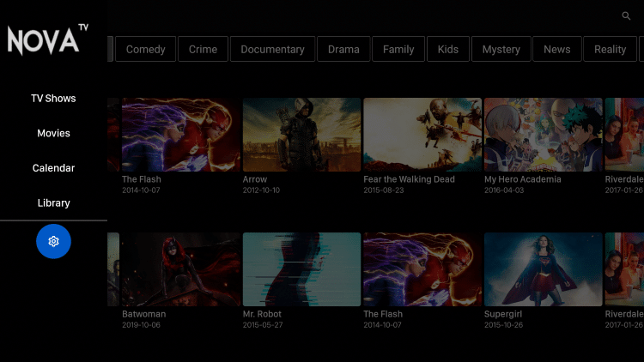This screenshot has height=362, width=644.
Task: Open Fear the Walking Dead thumbnail
Action: (x=422, y=135)
